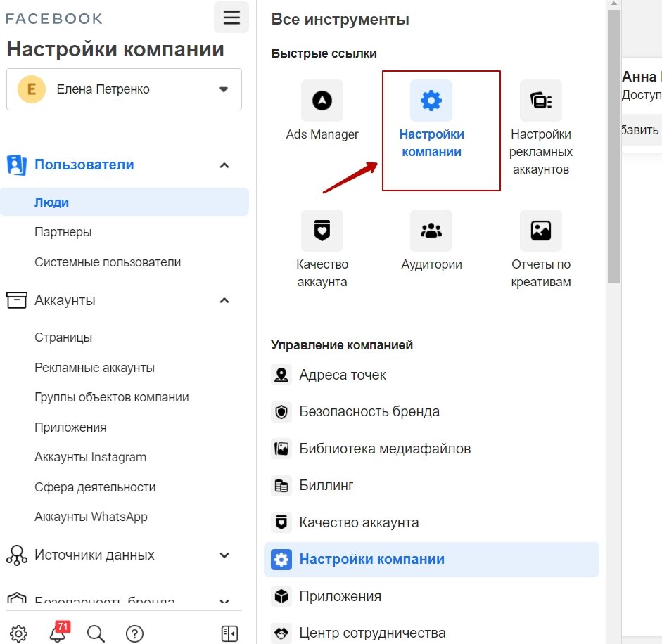Click the search magnifier icon
This screenshot has height=644, width=662.
(96, 633)
